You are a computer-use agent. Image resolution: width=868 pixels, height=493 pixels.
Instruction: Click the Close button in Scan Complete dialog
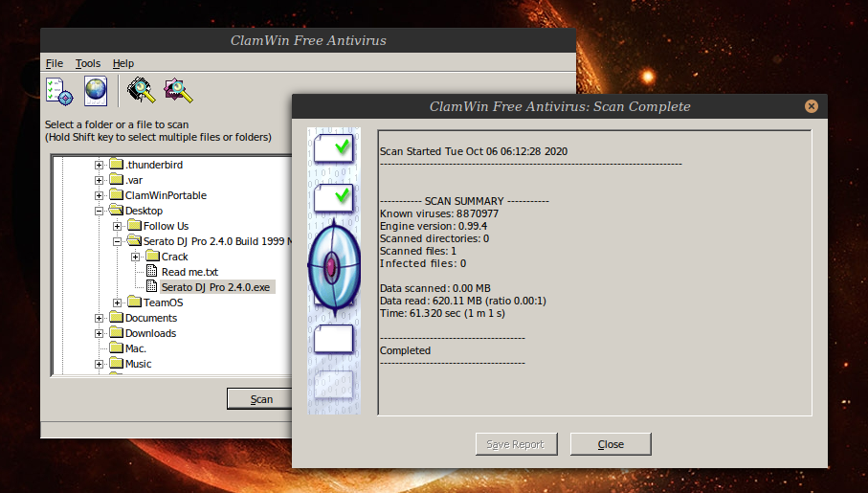coord(611,444)
